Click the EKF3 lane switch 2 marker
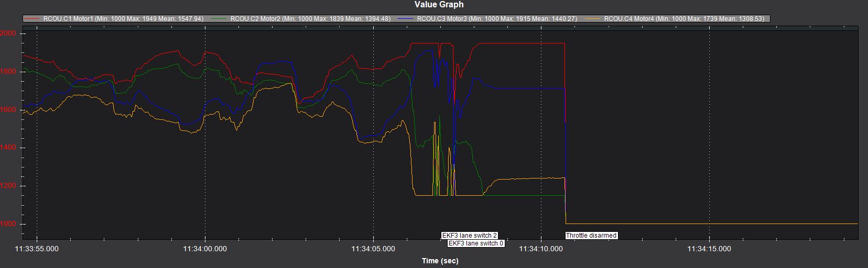Image resolution: width=868 pixels, height=268 pixels. point(469,236)
